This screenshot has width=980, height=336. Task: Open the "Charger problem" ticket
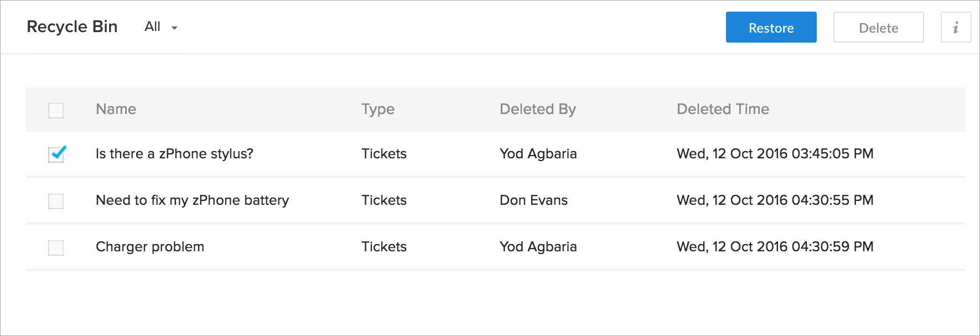tap(150, 247)
